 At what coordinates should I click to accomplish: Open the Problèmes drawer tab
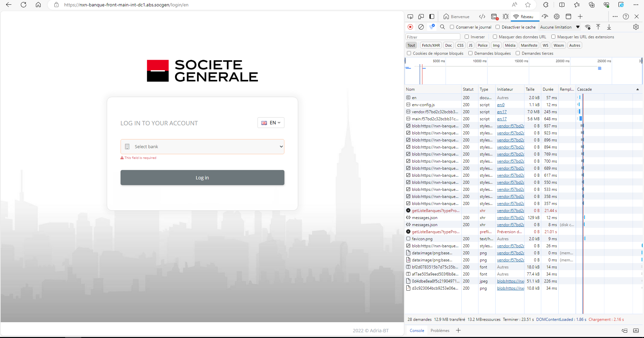coord(440,331)
